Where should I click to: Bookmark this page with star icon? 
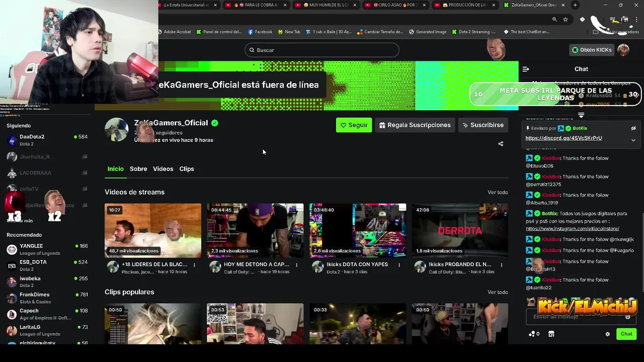[566, 19]
